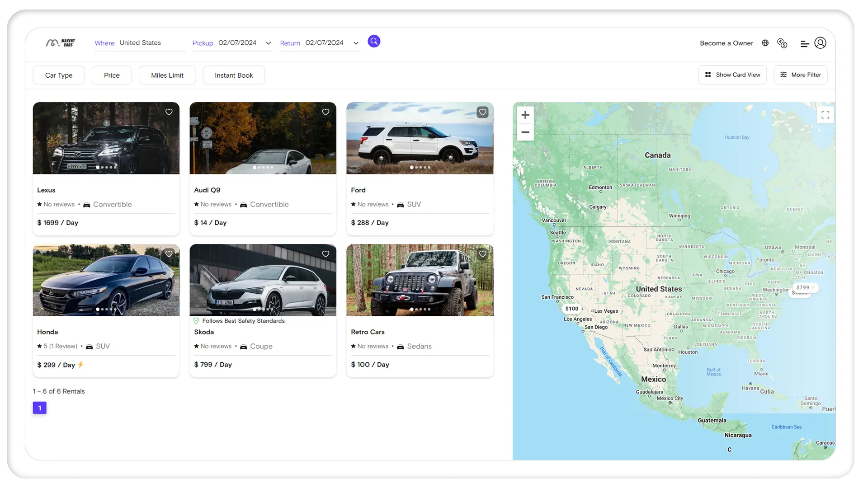Viewport: 868px width, 488px height.
Task: Open the Ford SUV photo
Action: 420,138
